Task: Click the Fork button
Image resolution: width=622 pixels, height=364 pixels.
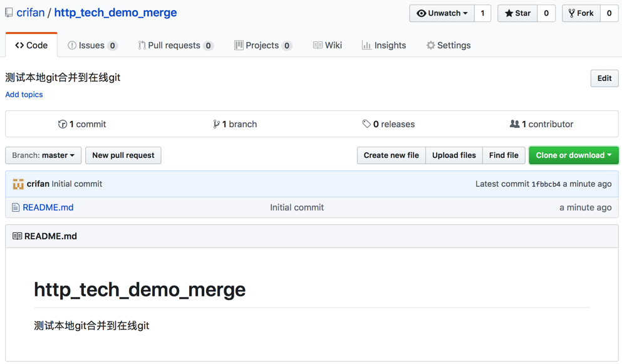Action: (581, 13)
